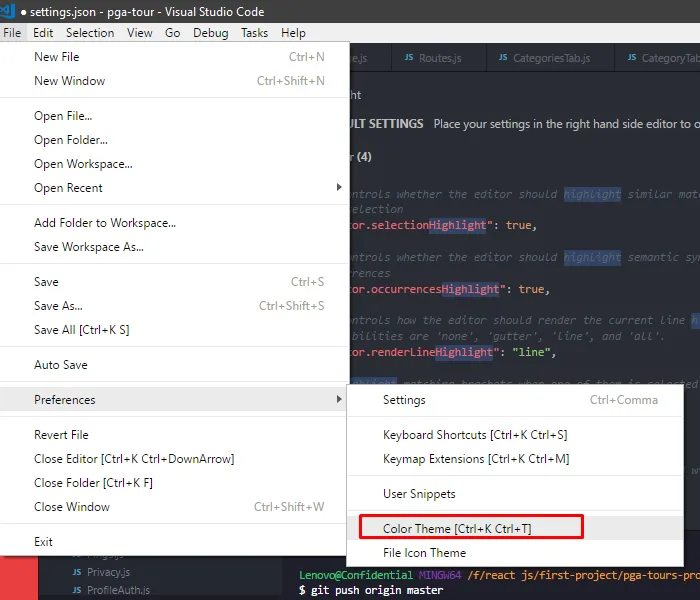Click the occurrencesHighlight setting line
Image resolution: width=700 pixels, height=600 pixels.
pos(450,289)
